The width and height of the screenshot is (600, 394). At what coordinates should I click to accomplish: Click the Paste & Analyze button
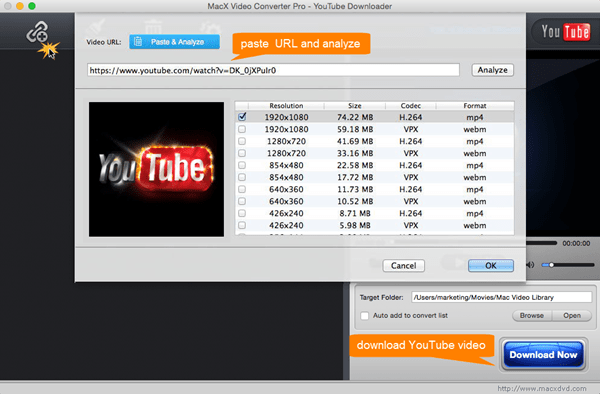[x=174, y=42]
